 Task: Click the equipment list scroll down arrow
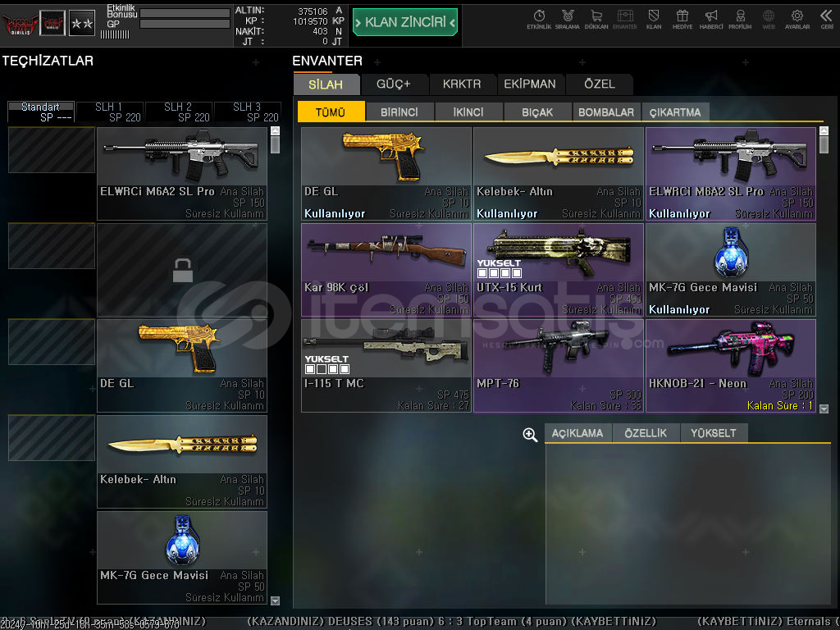[x=276, y=600]
